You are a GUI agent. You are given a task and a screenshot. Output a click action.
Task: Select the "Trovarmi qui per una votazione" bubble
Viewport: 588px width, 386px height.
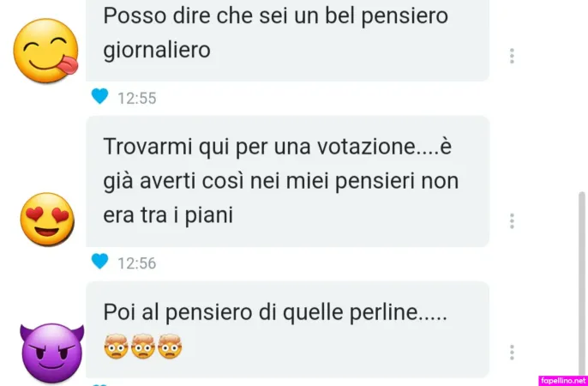click(x=287, y=182)
